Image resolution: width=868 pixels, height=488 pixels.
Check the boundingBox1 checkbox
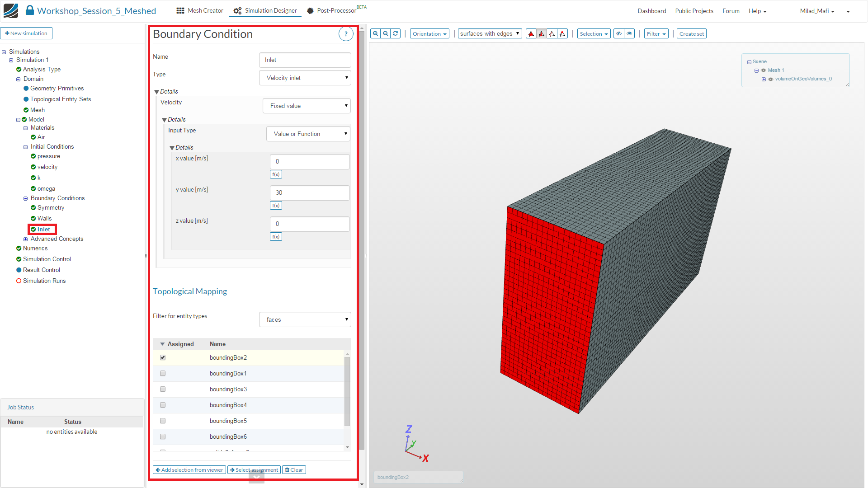(163, 373)
